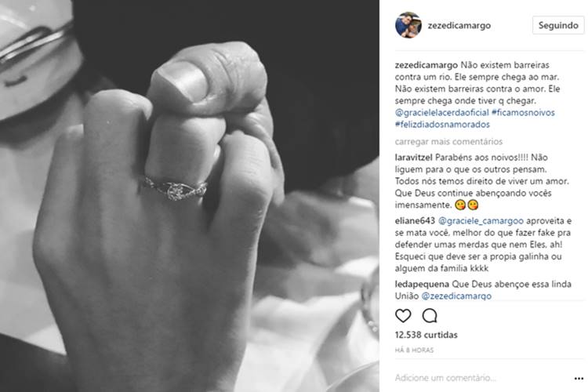588x392 pixels.
Task: Open the @graciele_camargoo mention
Action: pyautogui.click(x=481, y=221)
